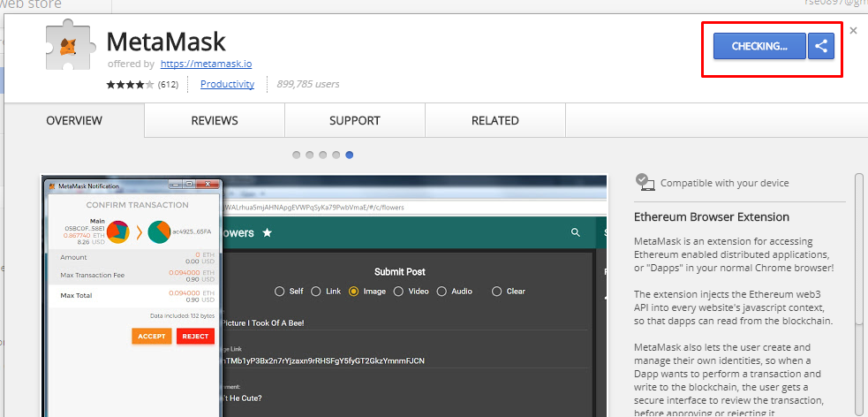
Task: Click the 'Max Total' row label
Action: pyautogui.click(x=76, y=296)
